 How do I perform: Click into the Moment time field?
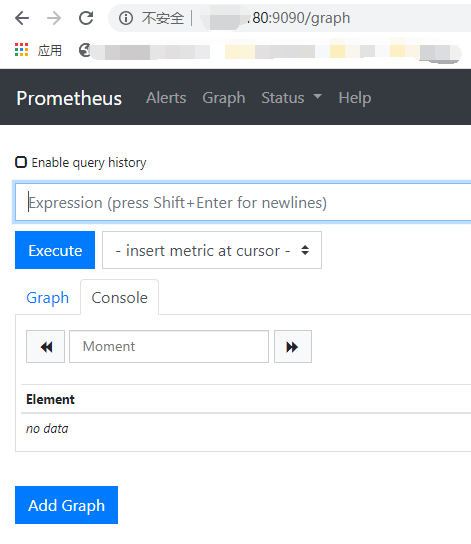[169, 347]
